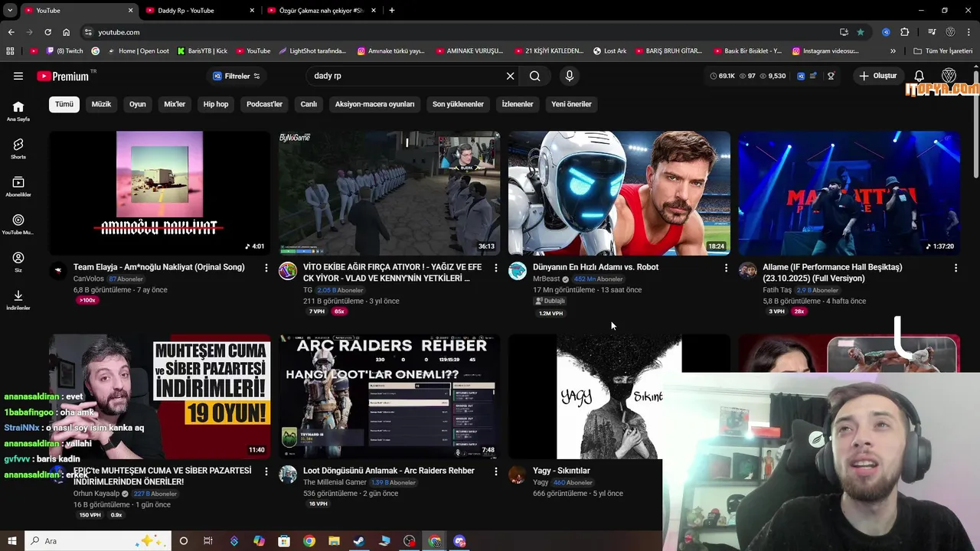Select the Mix'ler filter chip

[x=175, y=104]
